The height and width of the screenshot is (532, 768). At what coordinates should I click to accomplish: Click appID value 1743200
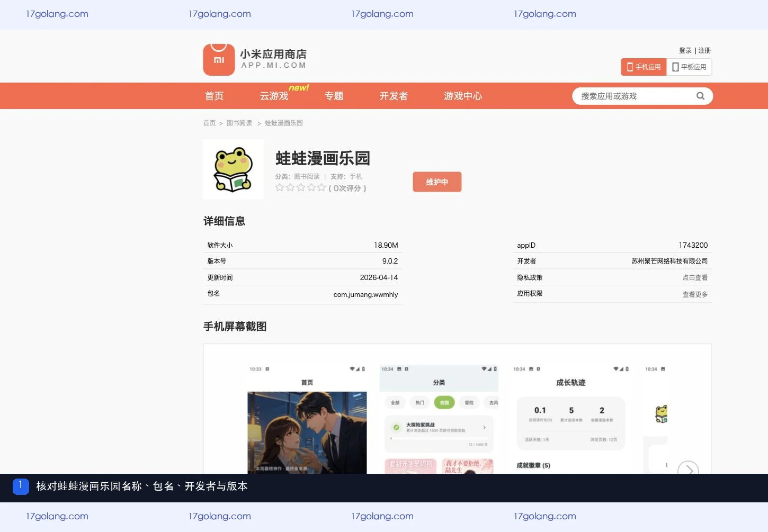[693, 245]
